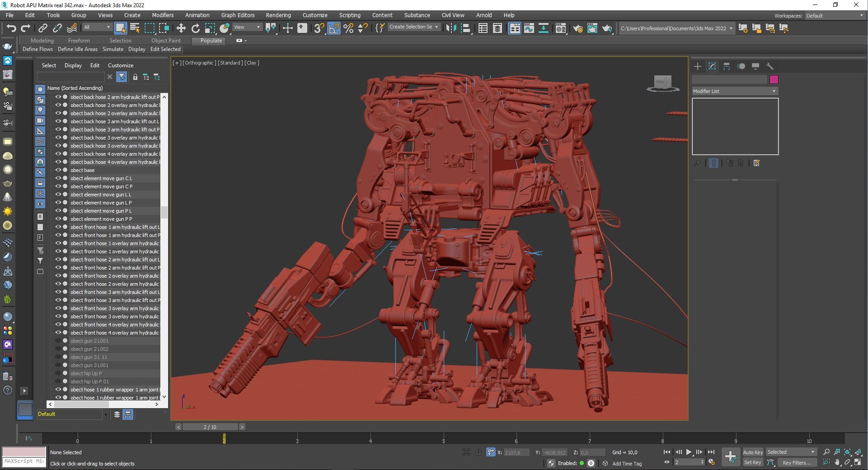Open the Workspaces Default dropdown
Screen dimensions: 868x470
[x=835, y=16]
